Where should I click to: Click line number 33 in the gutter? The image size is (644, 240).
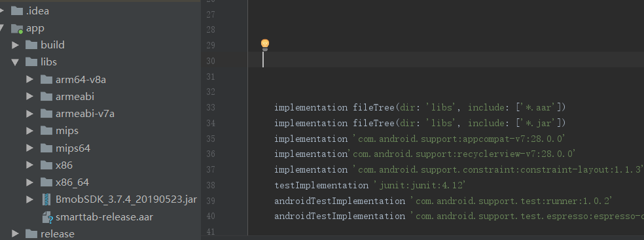211,107
